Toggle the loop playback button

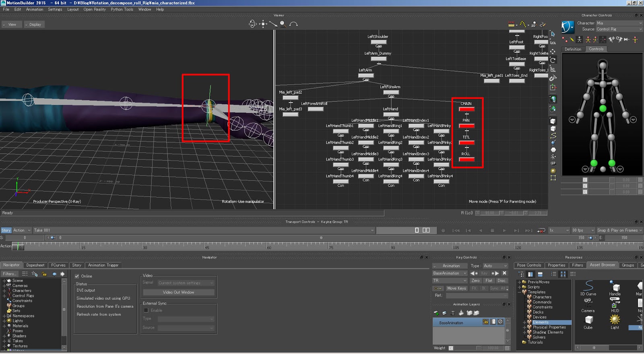[x=541, y=231]
